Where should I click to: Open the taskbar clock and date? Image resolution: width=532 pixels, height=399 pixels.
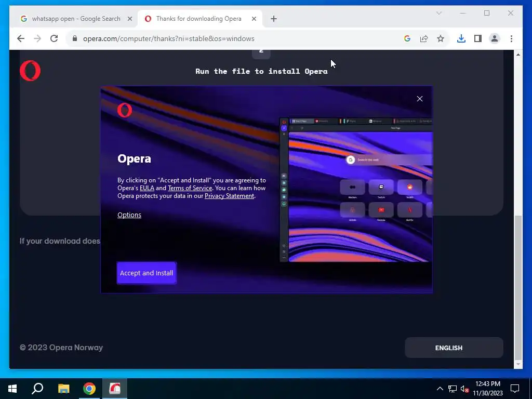pyautogui.click(x=488, y=389)
